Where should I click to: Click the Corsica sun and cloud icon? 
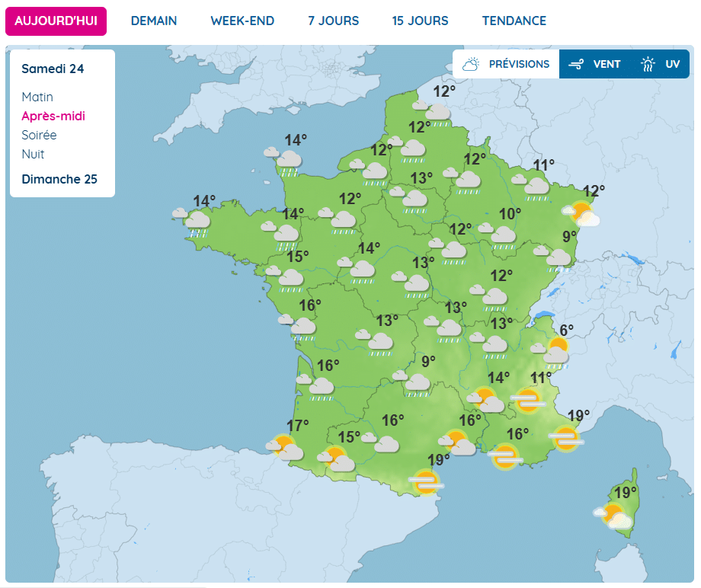click(x=613, y=516)
